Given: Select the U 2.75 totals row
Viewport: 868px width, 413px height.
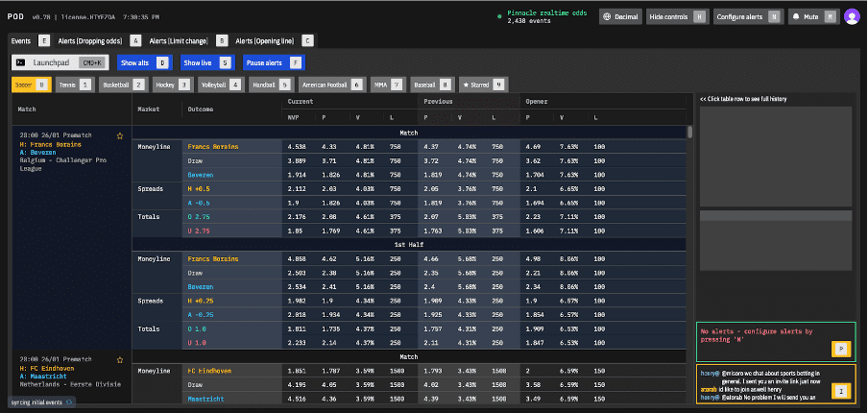Looking at the screenshot, I should point(435,231).
